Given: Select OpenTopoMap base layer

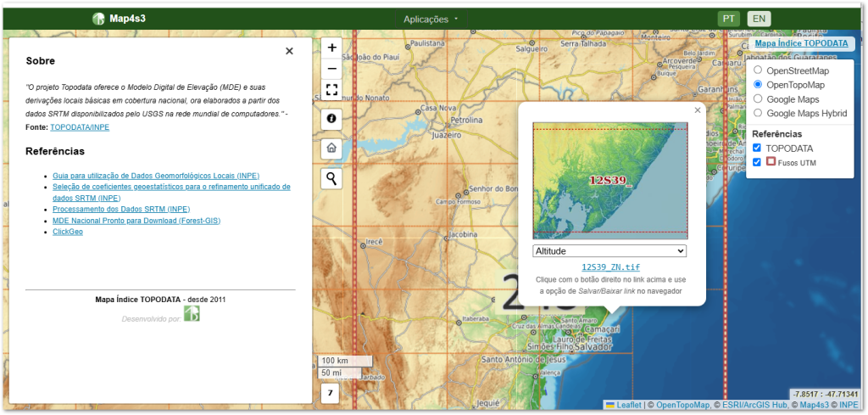Looking at the screenshot, I should (x=758, y=85).
